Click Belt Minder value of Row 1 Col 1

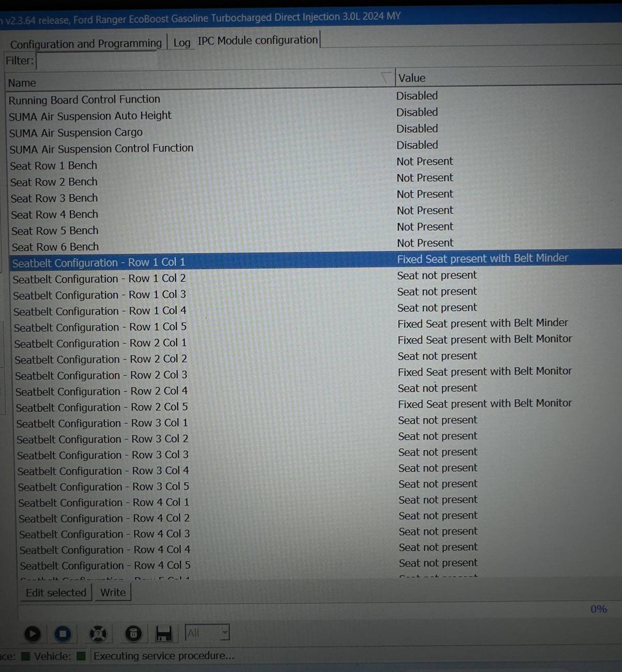coord(483,258)
